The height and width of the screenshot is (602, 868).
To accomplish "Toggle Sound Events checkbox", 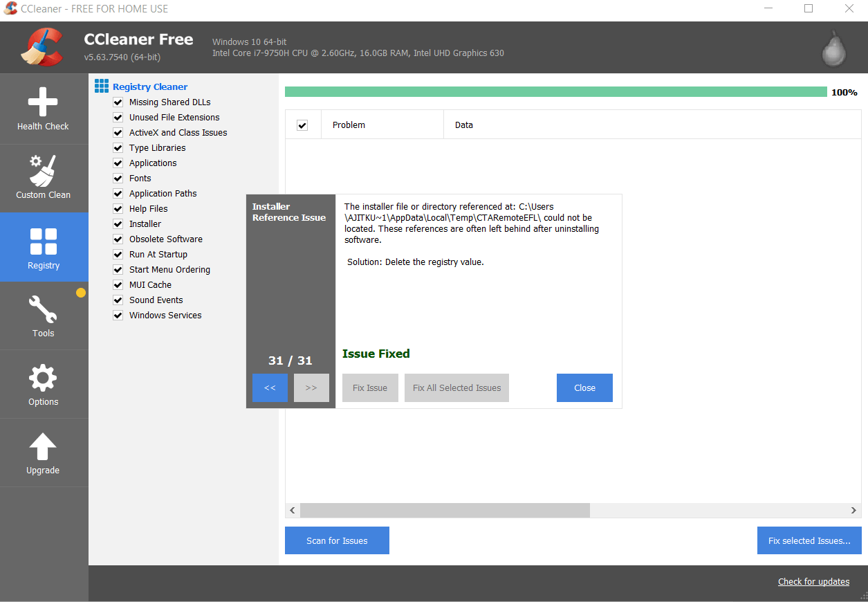I will point(118,300).
